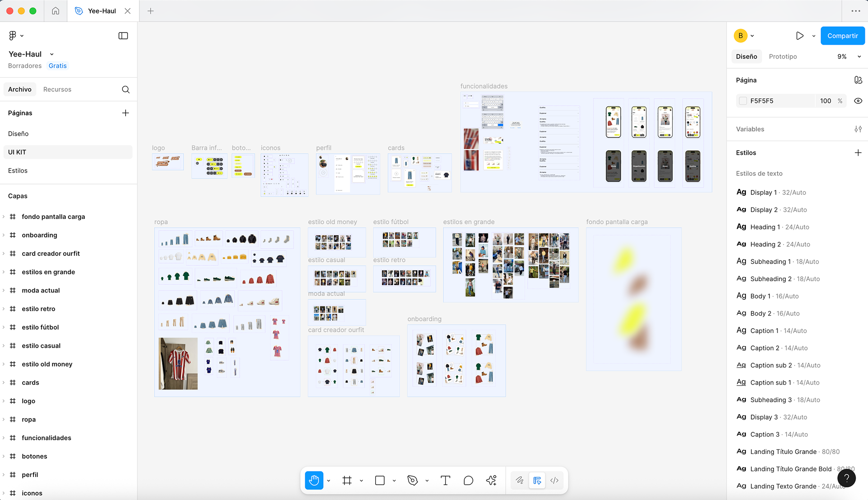This screenshot has width=868, height=500.
Task: Expand the onboarding layer
Action: (4, 235)
